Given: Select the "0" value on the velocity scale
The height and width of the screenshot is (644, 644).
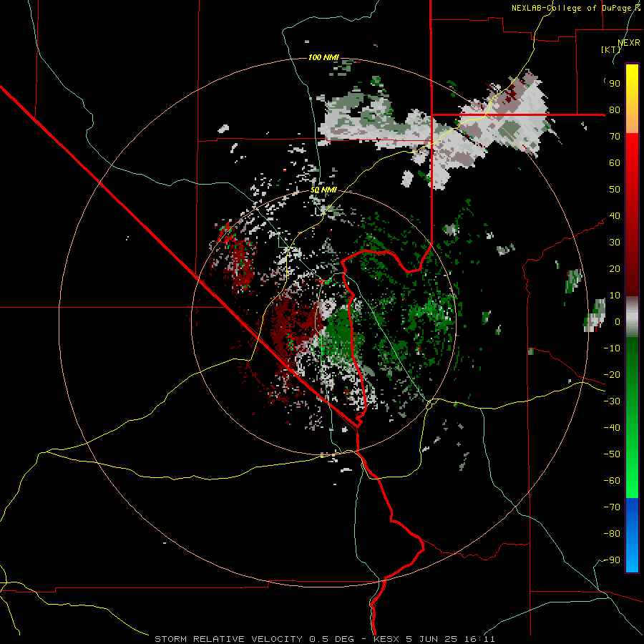Looking at the screenshot, I should tap(618, 322).
